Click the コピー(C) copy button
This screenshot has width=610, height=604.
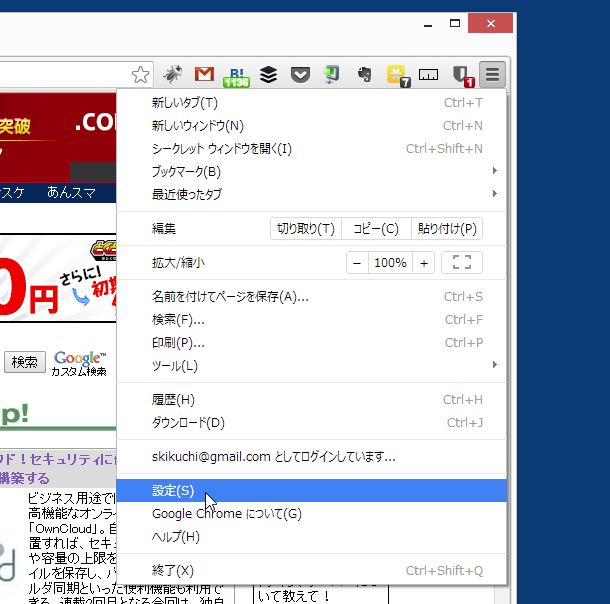[376, 228]
